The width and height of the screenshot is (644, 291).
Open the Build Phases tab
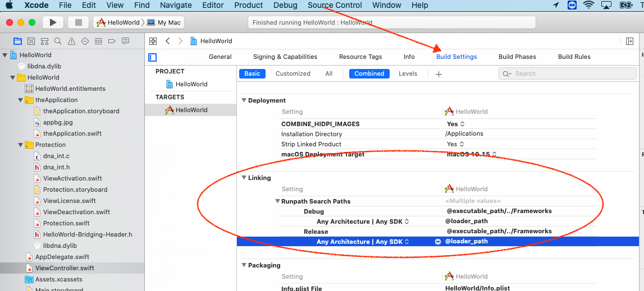pos(517,57)
